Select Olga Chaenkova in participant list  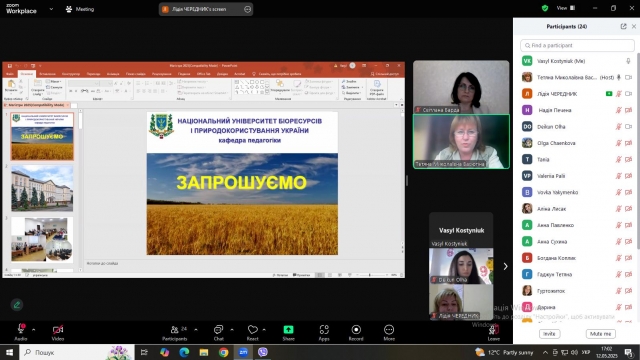tap(577, 143)
